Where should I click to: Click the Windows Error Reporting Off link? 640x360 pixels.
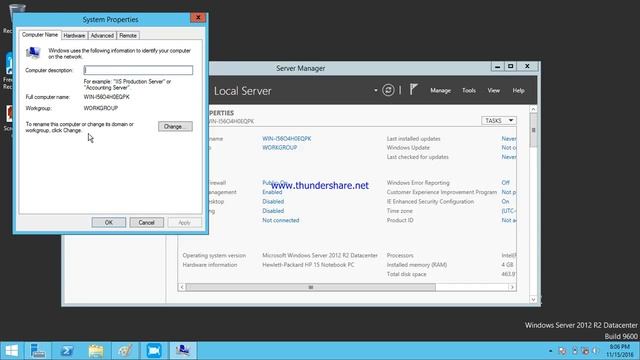click(x=505, y=183)
